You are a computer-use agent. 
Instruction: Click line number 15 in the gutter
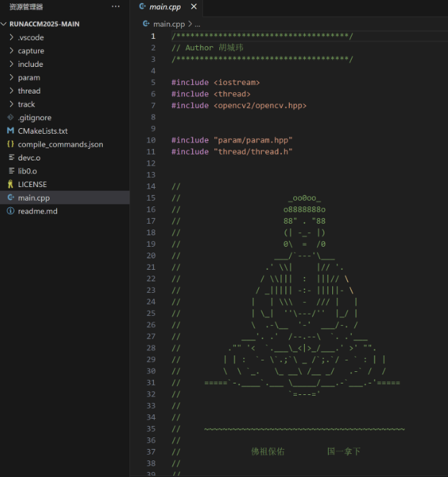(151, 198)
